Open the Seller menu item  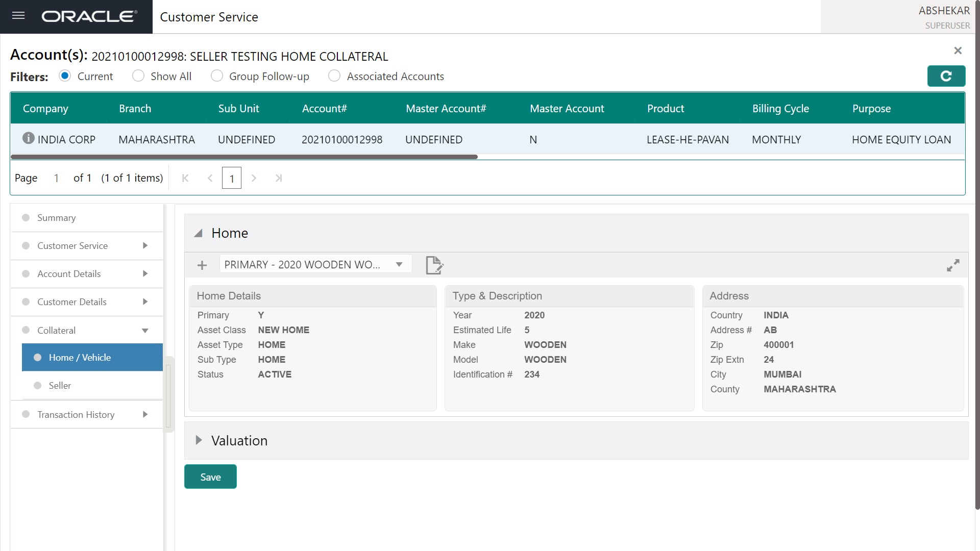click(x=60, y=386)
